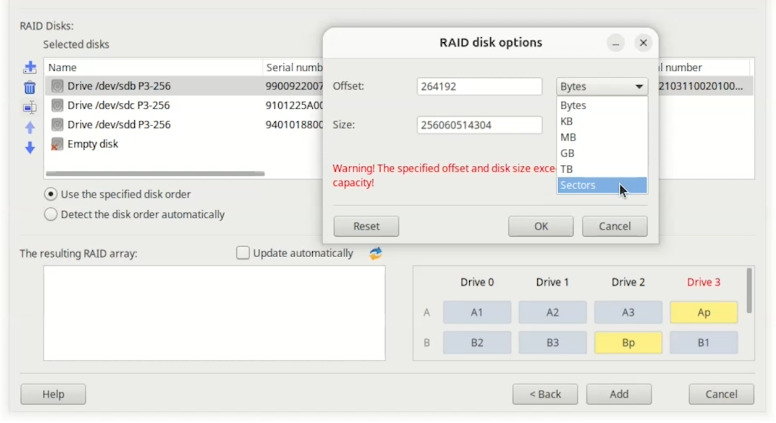Select Use the specified disk order

[x=50, y=194]
